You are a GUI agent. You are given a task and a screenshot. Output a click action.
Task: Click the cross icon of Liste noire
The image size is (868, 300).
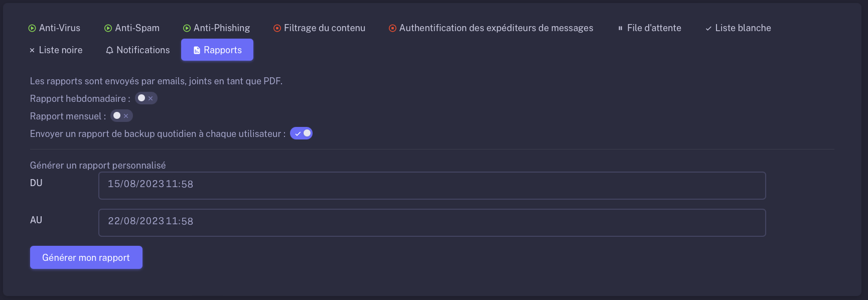(x=32, y=50)
